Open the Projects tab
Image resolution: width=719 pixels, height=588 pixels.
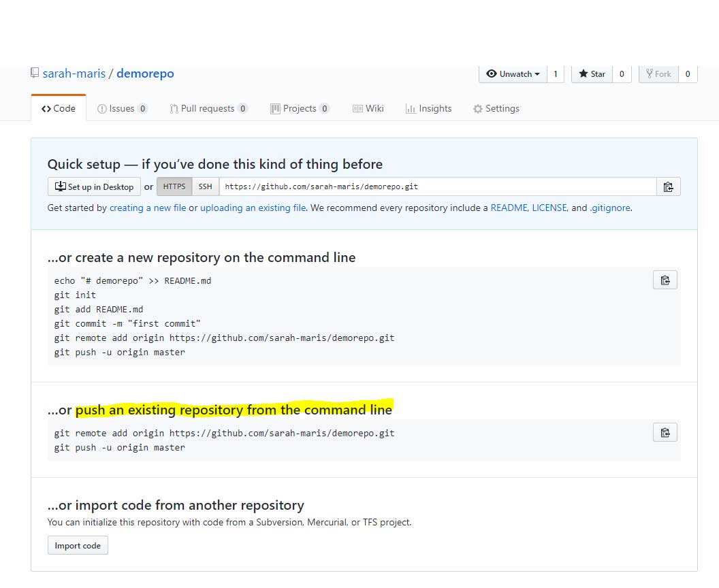[300, 109]
